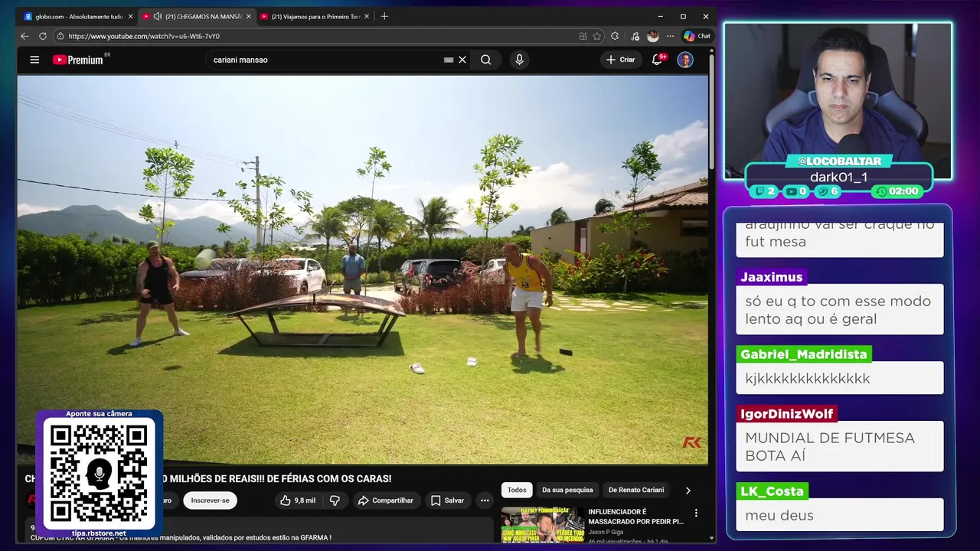Open YouTube notifications bell

(657, 60)
